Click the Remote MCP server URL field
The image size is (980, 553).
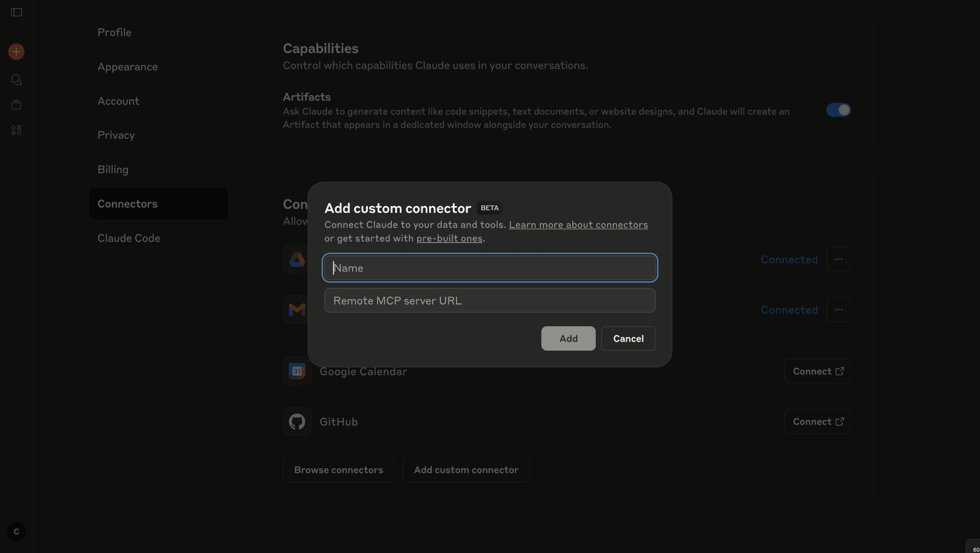coord(489,300)
